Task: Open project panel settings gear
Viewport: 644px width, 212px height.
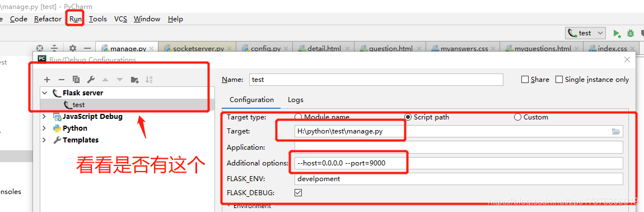Action: pyautogui.click(x=73, y=48)
